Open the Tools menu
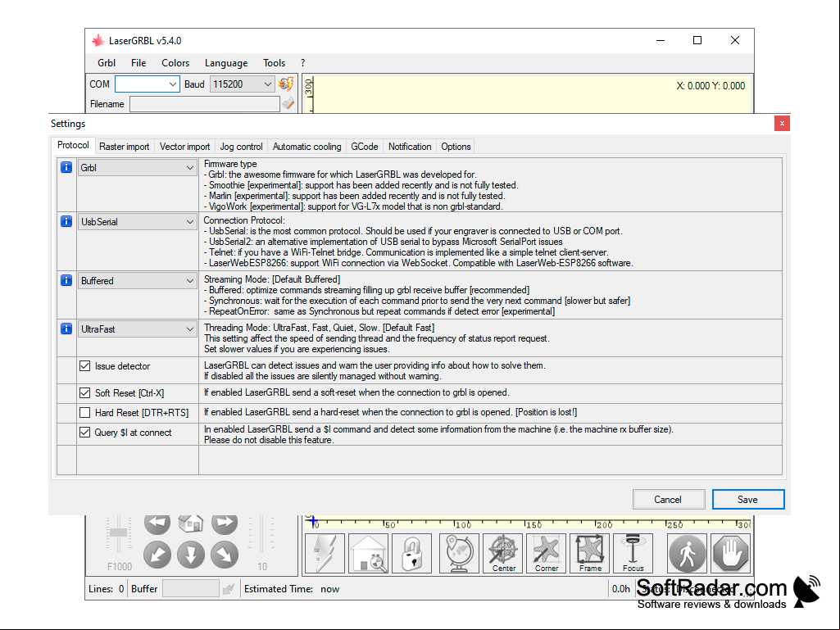 tap(275, 63)
